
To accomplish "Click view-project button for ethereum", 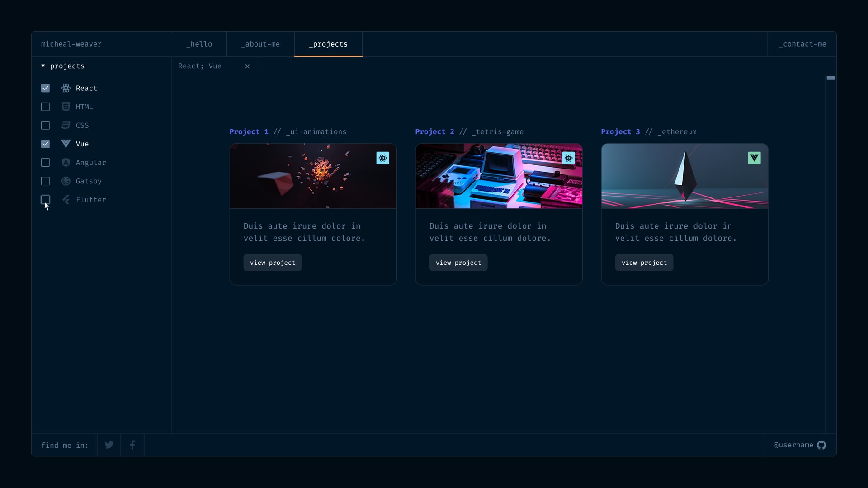I will click(x=644, y=263).
